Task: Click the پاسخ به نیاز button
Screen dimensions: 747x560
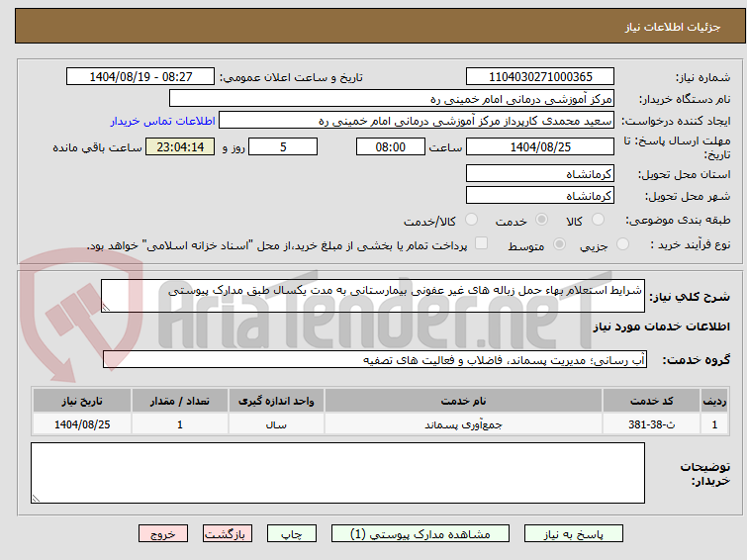Action: coord(574,534)
